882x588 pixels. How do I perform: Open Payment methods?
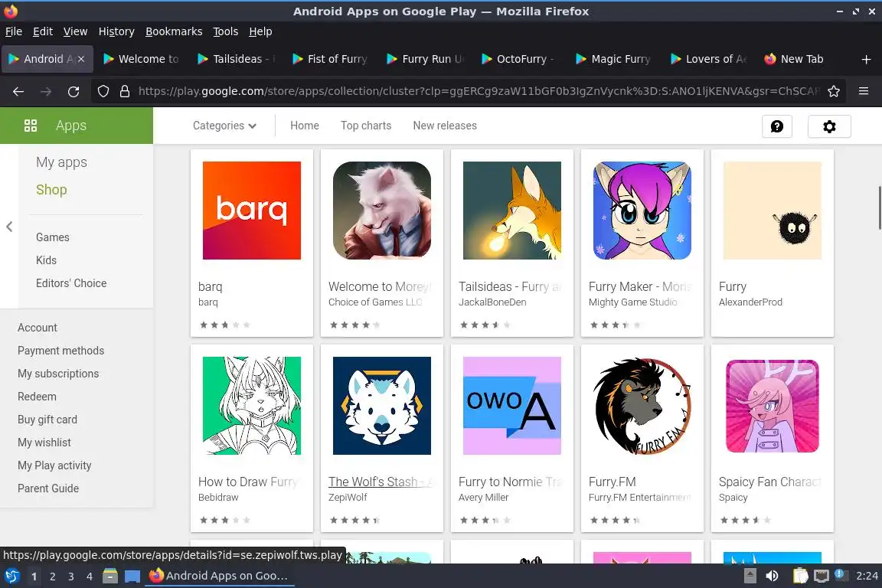click(60, 351)
